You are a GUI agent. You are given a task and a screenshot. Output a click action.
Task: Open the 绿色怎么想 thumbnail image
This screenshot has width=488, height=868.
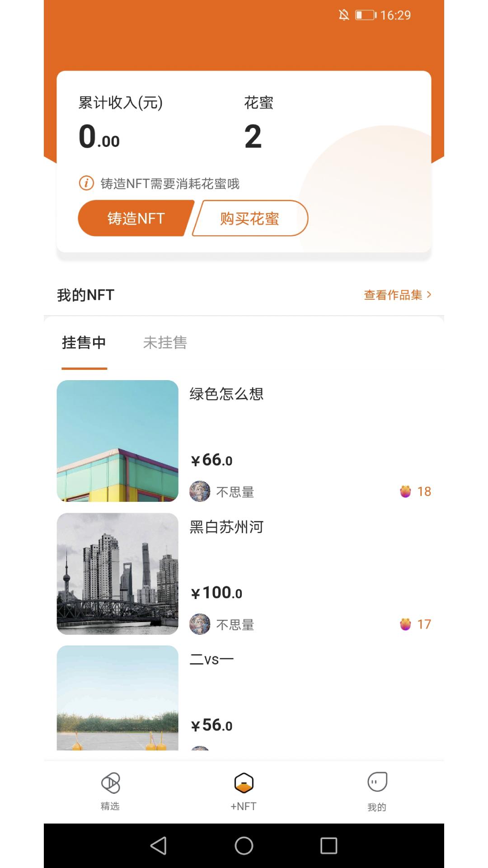coord(117,441)
